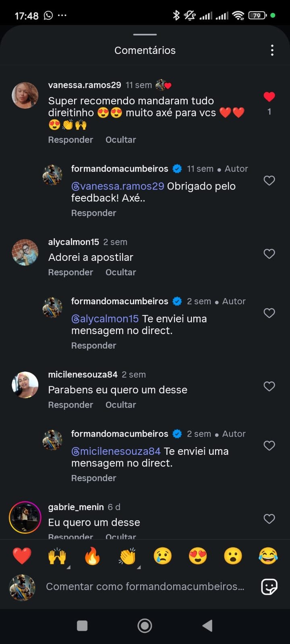Tap the heart-eyes emoji quick reaction

pos(198,557)
